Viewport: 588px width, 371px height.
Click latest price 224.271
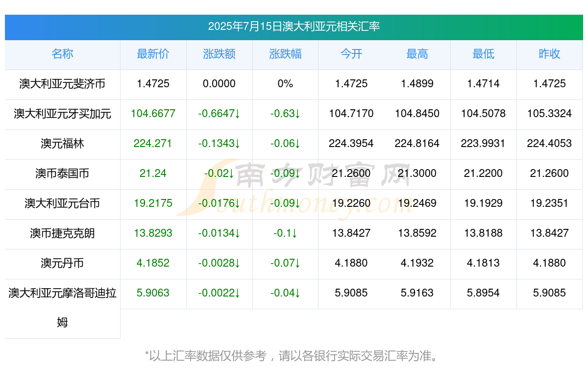click(153, 144)
